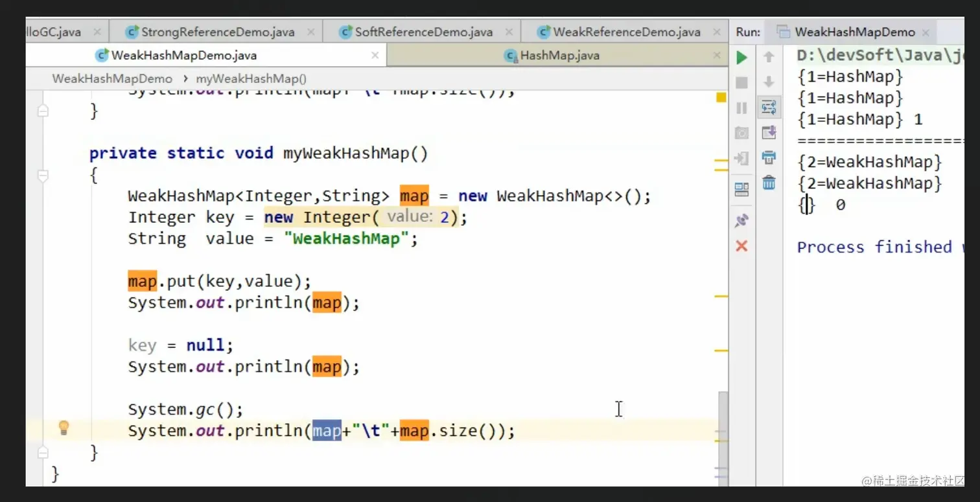Click "key = null;" statement in editor
The height and width of the screenshot is (502, 980).
(x=180, y=345)
